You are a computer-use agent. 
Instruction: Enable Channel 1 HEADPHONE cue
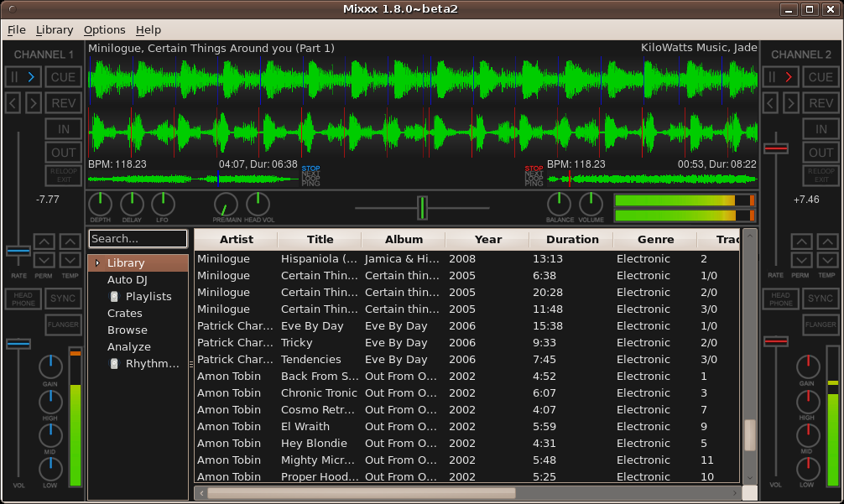(x=23, y=299)
